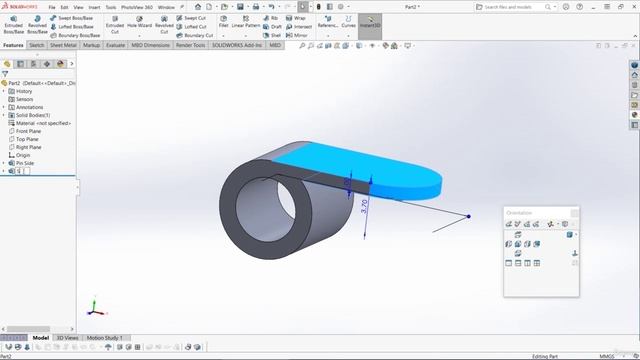Open the Motion Study 1 tab
The width and height of the screenshot is (640, 360).
104,338
